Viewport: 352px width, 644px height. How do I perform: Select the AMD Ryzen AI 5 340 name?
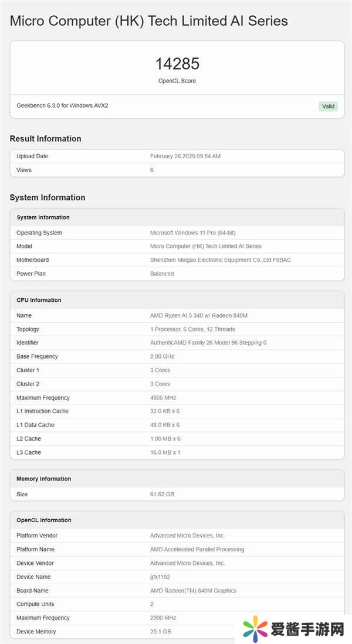coord(199,315)
